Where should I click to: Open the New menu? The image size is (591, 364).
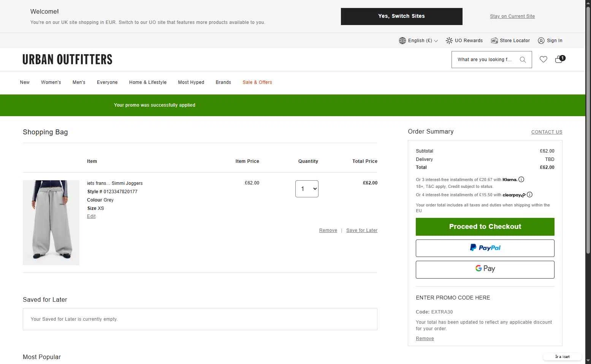(x=25, y=82)
